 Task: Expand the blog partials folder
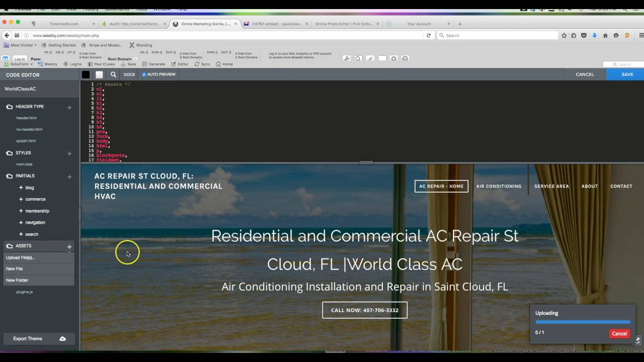tap(21, 188)
